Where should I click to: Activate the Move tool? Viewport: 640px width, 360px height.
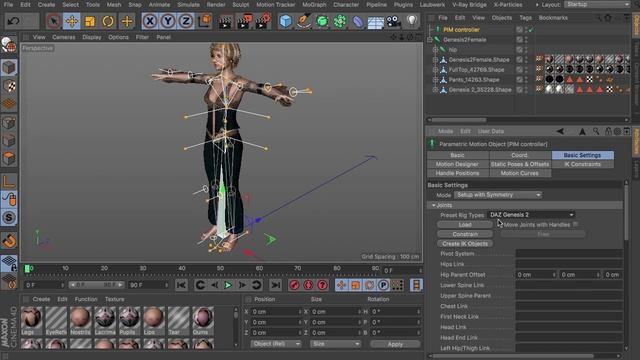[x=72, y=21]
